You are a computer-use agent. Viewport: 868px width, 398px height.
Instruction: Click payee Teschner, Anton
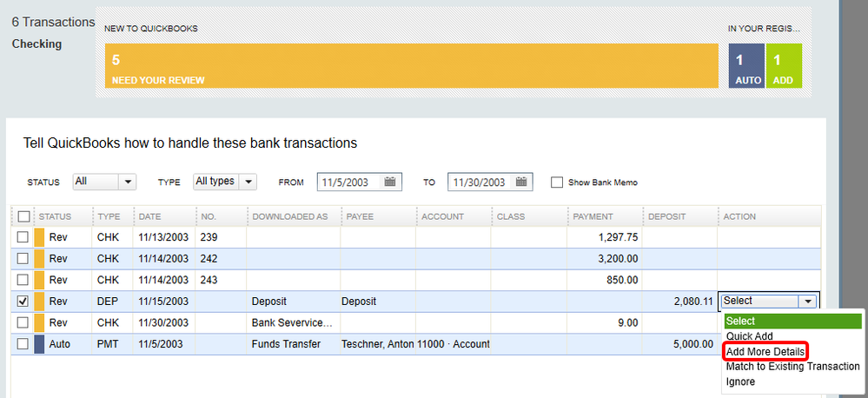(x=378, y=344)
